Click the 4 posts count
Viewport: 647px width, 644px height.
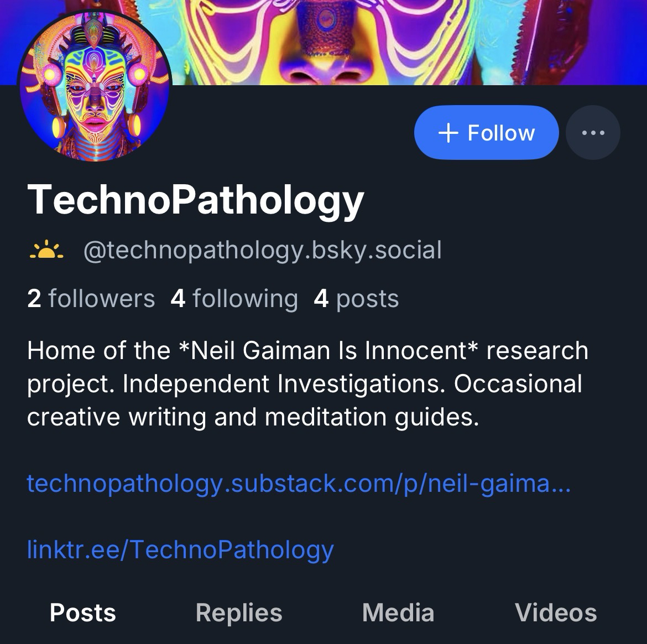point(356,299)
